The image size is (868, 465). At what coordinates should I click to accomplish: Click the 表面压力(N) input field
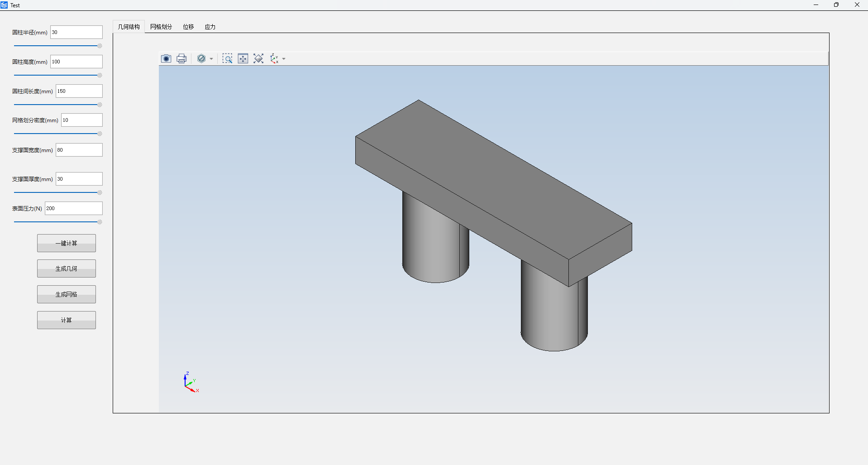pyautogui.click(x=74, y=208)
